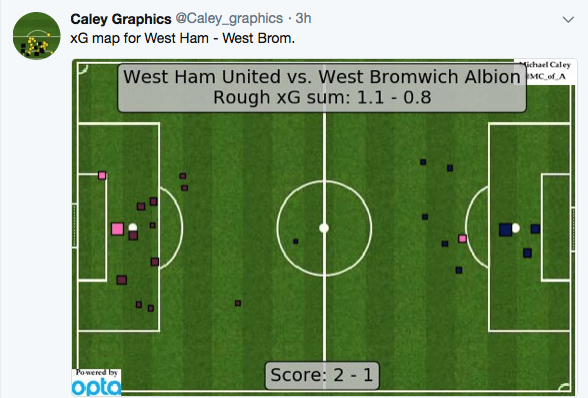588x398 pixels.
Task: Open the Caley Graphics profile avatar
Action: tap(36, 36)
